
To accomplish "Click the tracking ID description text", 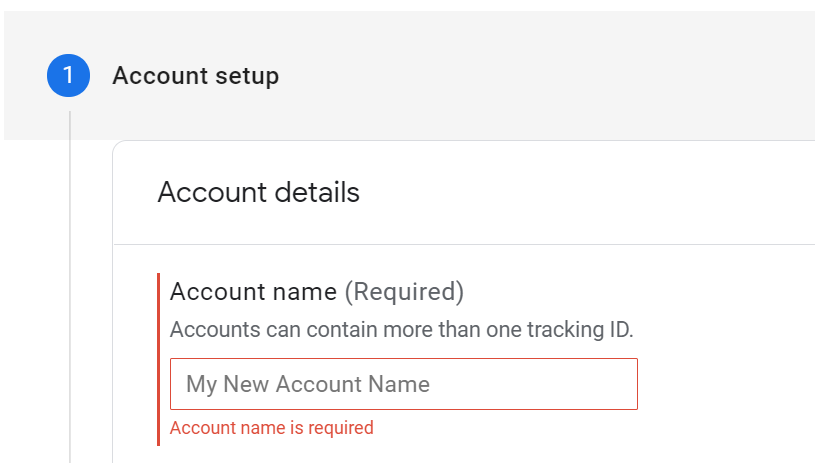I will pos(401,329).
